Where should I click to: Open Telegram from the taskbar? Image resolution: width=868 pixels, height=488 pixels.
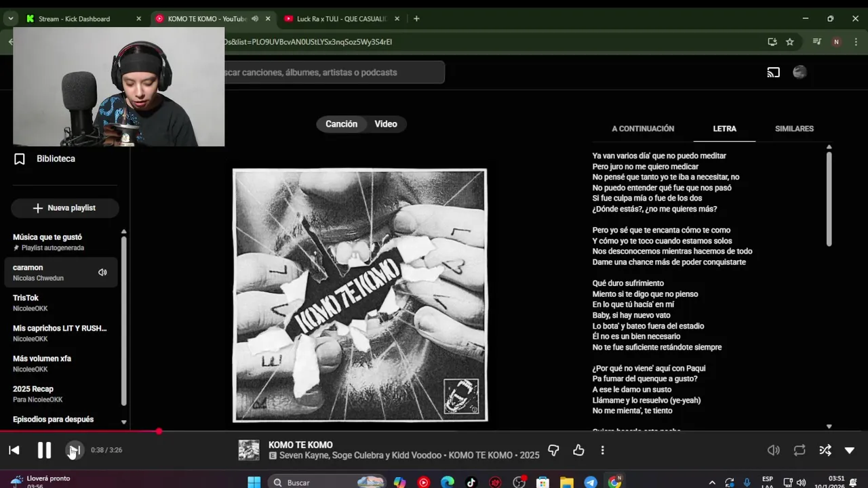[x=591, y=483]
